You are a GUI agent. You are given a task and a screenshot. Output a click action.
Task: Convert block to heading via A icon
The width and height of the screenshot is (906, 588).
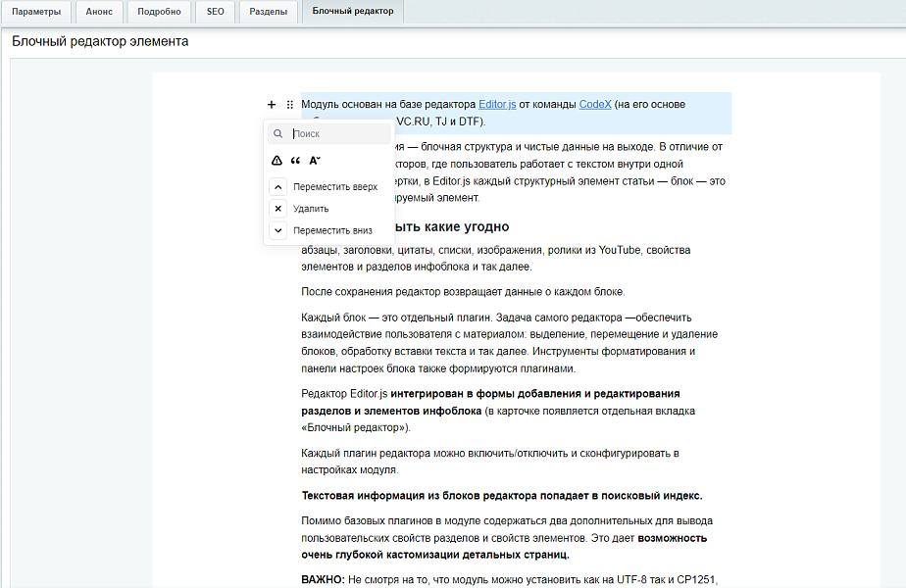pos(315,160)
